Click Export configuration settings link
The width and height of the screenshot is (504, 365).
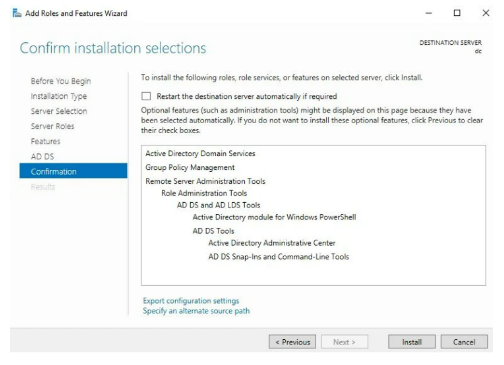191,301
